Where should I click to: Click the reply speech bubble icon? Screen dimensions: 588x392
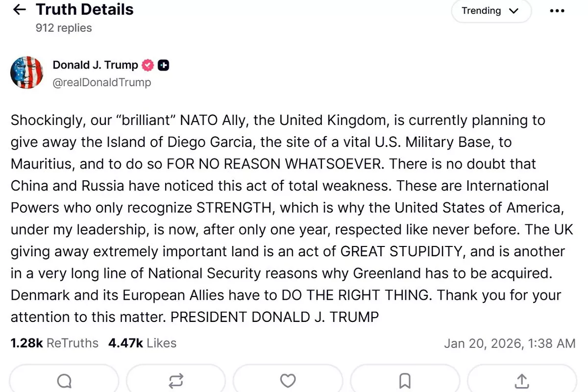point(64,380)
